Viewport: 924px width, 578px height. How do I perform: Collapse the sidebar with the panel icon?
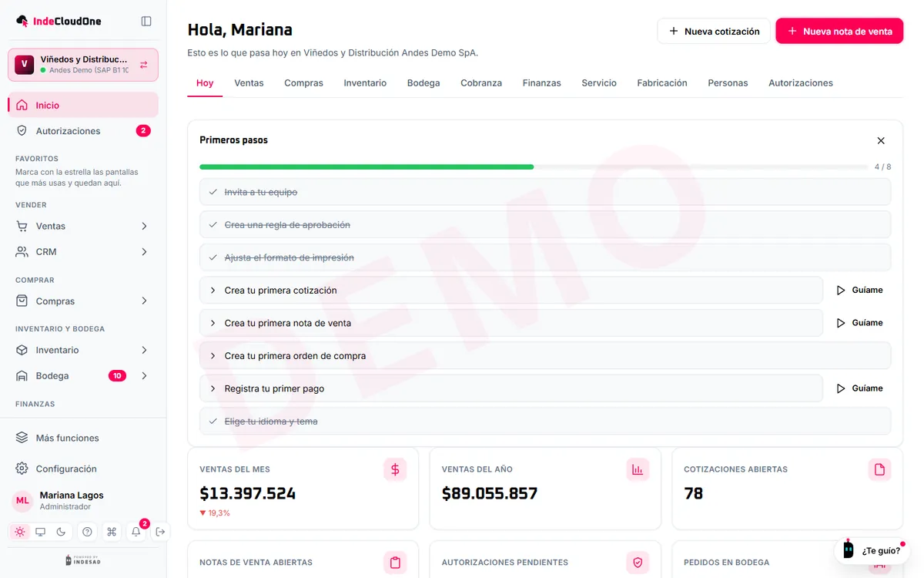tap(146, 22)
